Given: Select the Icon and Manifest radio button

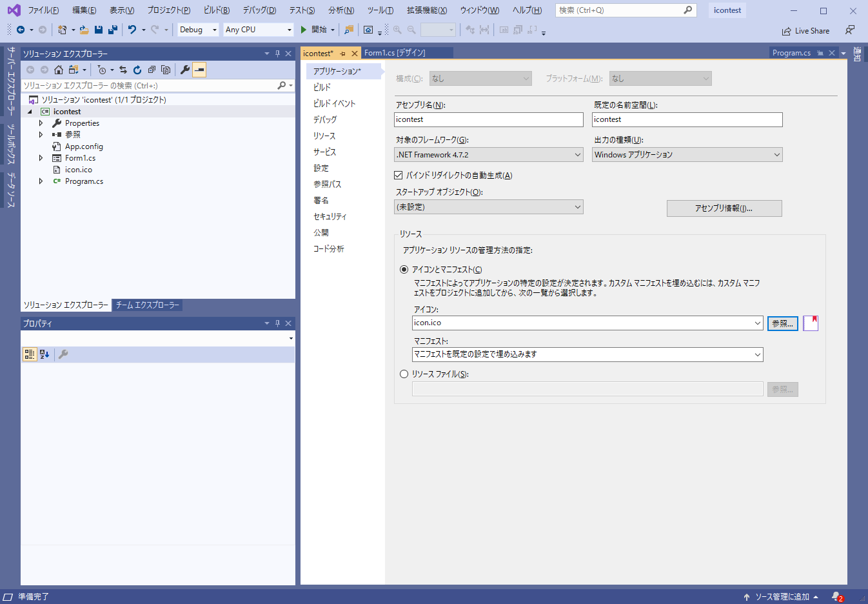Looking at the screenshot, I should (404, 270).
